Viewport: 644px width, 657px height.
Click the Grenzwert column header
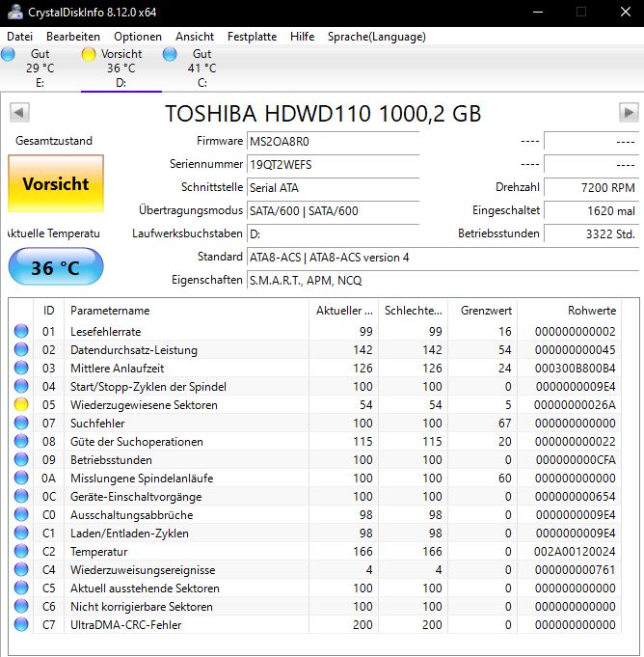[x=483, y=311]
